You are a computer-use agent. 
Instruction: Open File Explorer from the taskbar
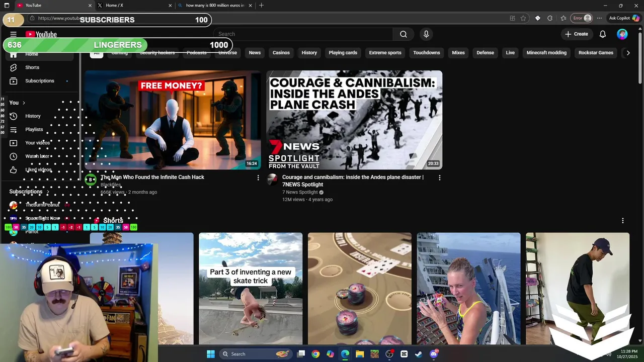click(360, 354)
